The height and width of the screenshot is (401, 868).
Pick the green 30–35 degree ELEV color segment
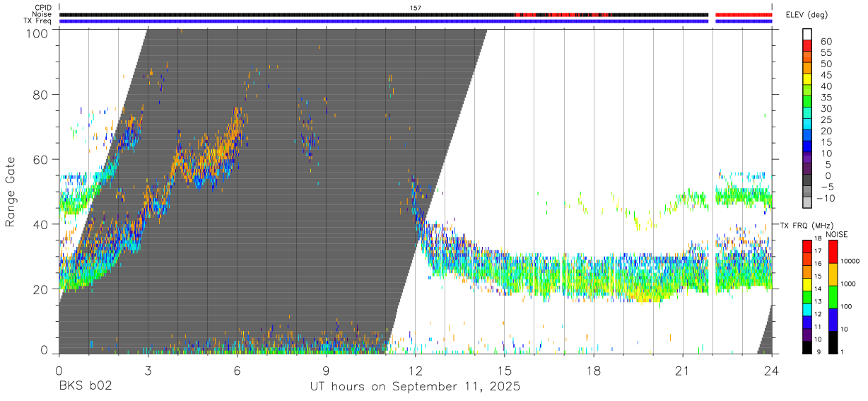(807, 101)
